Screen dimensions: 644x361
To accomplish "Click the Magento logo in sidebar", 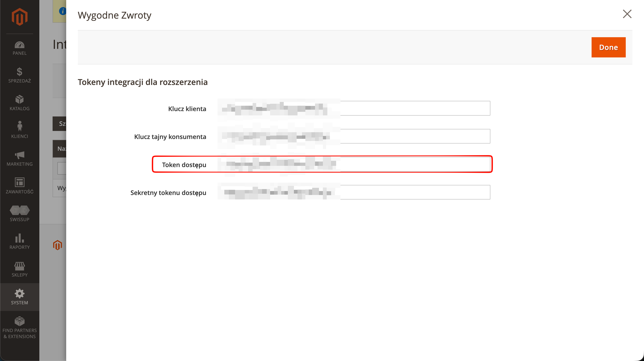I will tap(19, 17).
